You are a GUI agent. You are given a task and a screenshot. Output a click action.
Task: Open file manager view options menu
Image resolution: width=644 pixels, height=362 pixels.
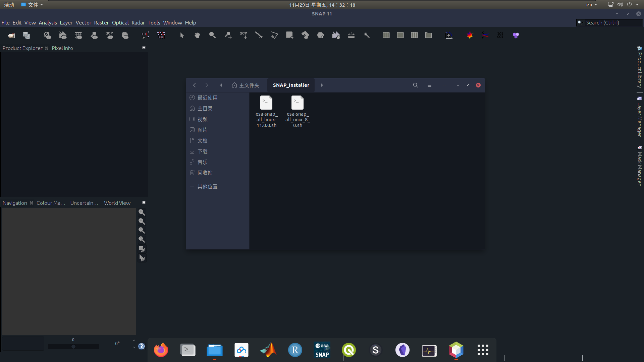pyautogui.click(x=430, y=85)
